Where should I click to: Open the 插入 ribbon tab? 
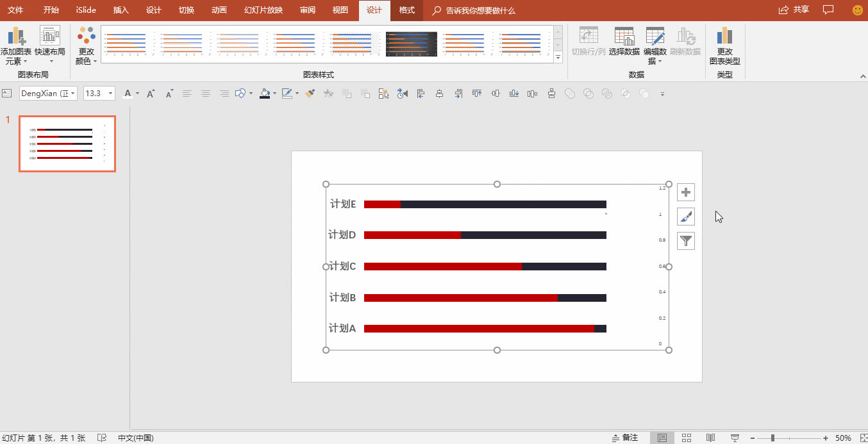click(121, 10)
